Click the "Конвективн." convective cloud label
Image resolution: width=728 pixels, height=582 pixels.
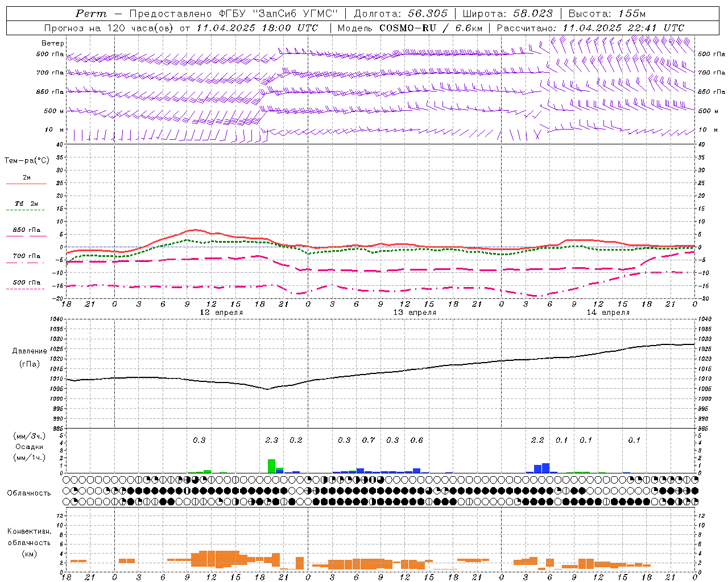click(x=29, y=531)
